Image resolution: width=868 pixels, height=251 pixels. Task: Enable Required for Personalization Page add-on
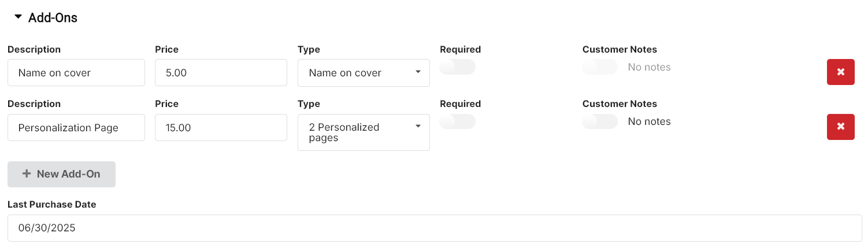pos(458,121)
